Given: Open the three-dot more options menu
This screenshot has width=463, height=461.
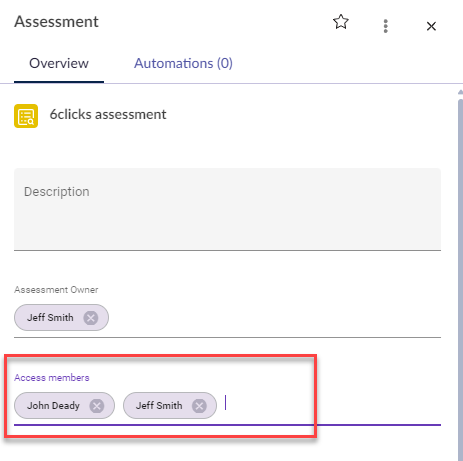Looking at the screenshot, I should pos(386,26).
